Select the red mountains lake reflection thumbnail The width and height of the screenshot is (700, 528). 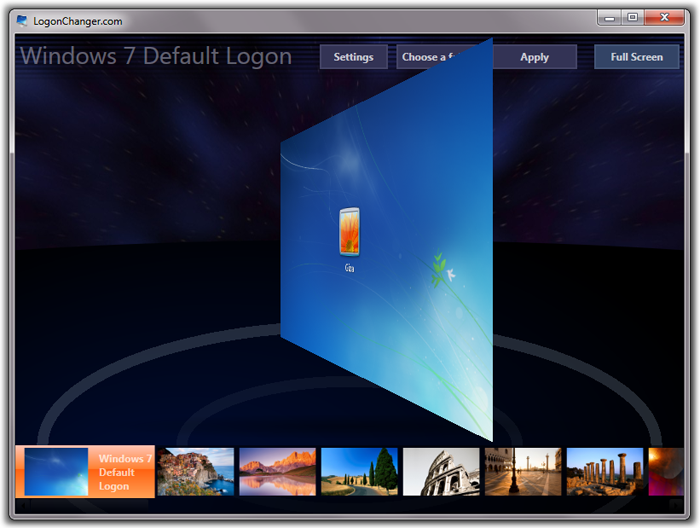277,472
